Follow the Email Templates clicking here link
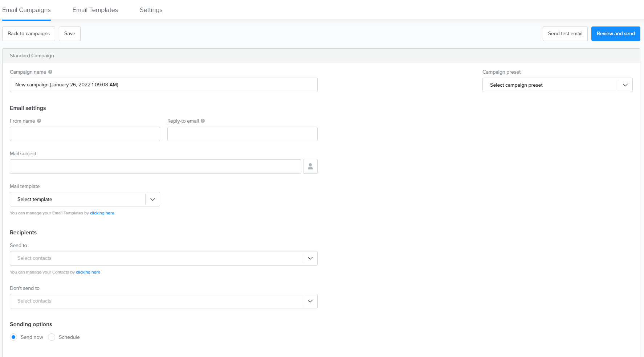644x357 pixels. pyautogui.click(x=102, y=213)
